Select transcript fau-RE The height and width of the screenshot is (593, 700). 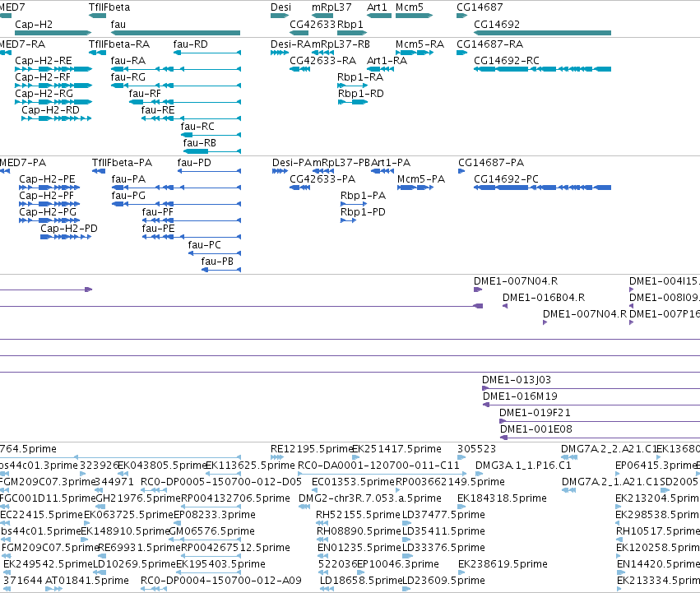click(x=191, y=118)
